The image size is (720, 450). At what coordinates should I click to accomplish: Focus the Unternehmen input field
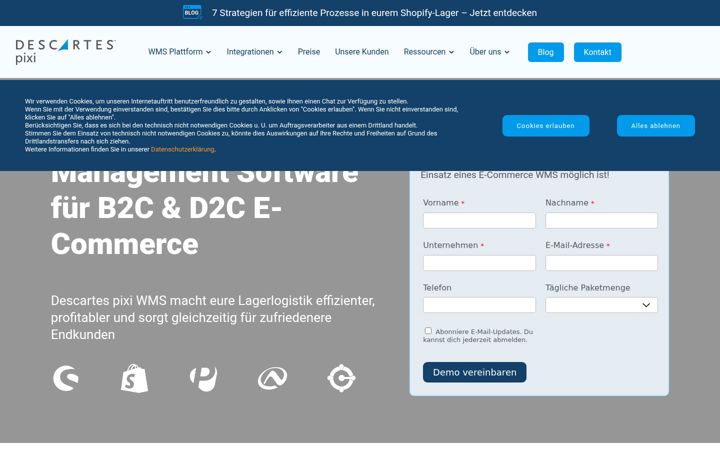[x=479, y=263]
